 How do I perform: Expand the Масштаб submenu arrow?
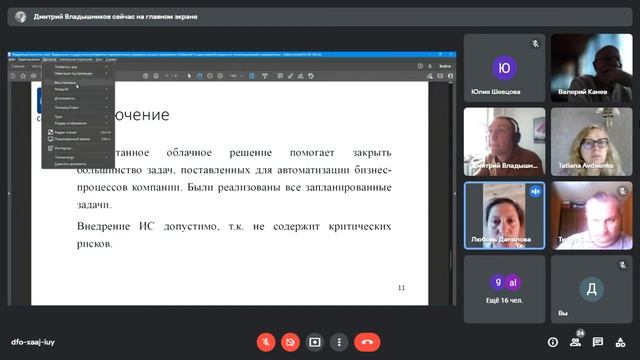(x=107, y=89)
